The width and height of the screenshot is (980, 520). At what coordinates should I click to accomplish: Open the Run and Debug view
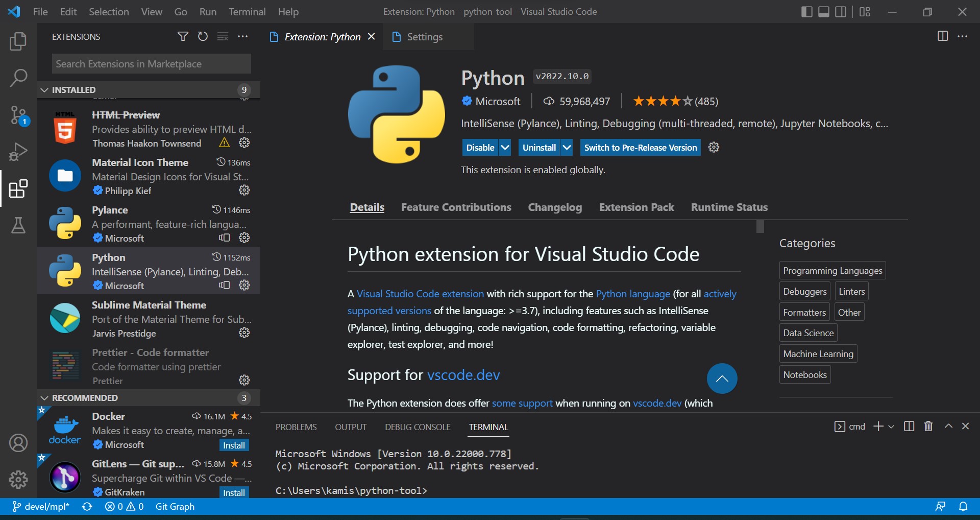pyautogui.click(x=19, y=151)
